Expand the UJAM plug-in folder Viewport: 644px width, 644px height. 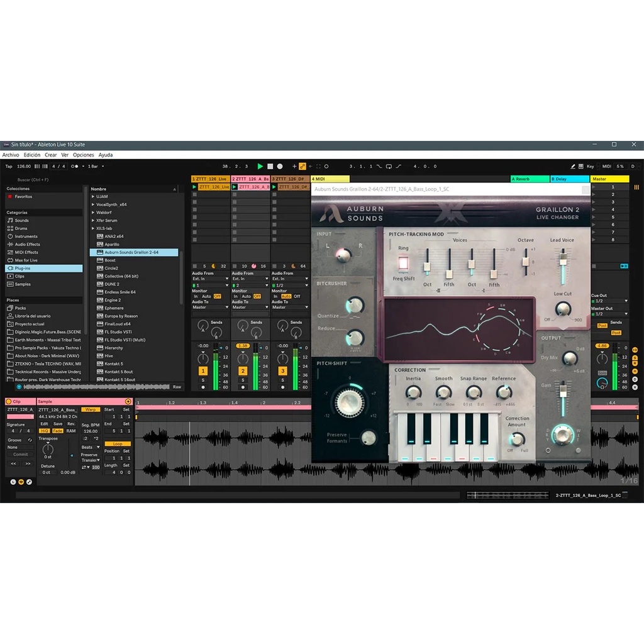tap(93, 197)
